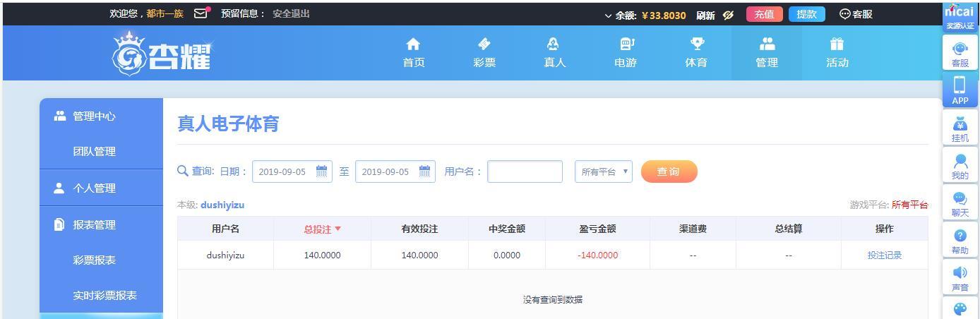
Task: Open calendar icon of start date
Action: pos(322,171)
